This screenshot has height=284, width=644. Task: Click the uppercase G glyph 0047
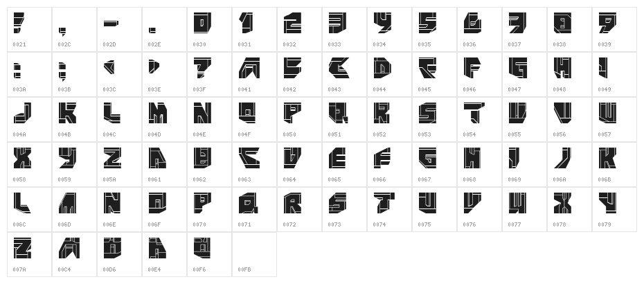(517, 69)
